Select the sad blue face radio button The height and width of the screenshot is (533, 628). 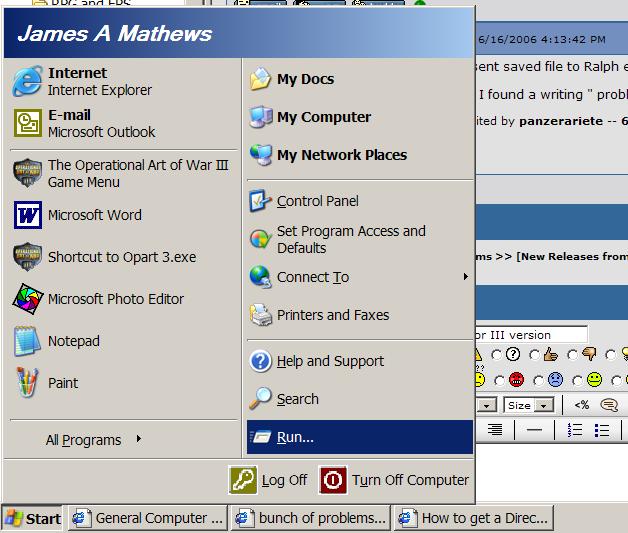(x=538, y=380)
